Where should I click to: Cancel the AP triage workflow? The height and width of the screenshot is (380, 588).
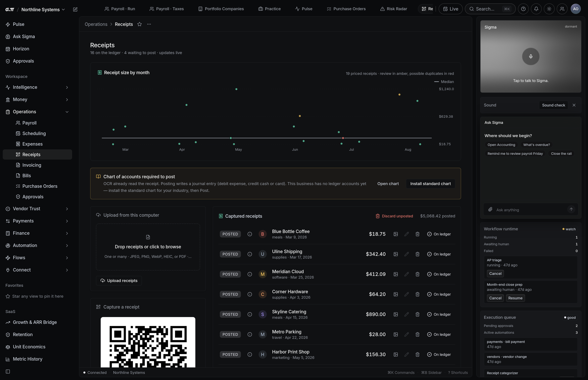pos(495,274)
